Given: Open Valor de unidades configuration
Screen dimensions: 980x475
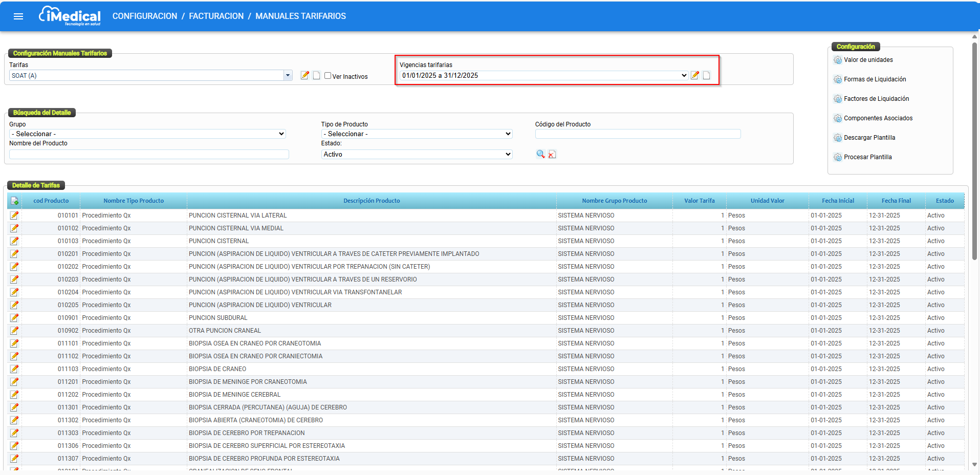Looking at the screenshot, I should (x=868, y=60).
